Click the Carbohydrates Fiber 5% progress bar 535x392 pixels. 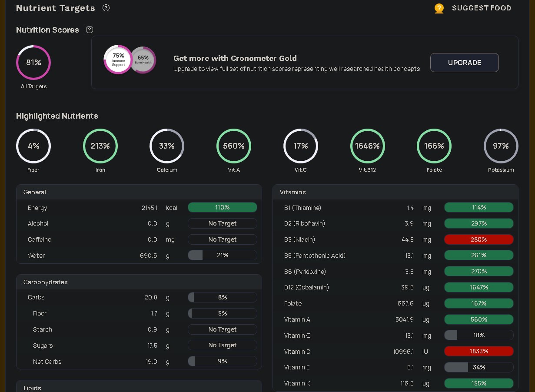click(223, 313)
